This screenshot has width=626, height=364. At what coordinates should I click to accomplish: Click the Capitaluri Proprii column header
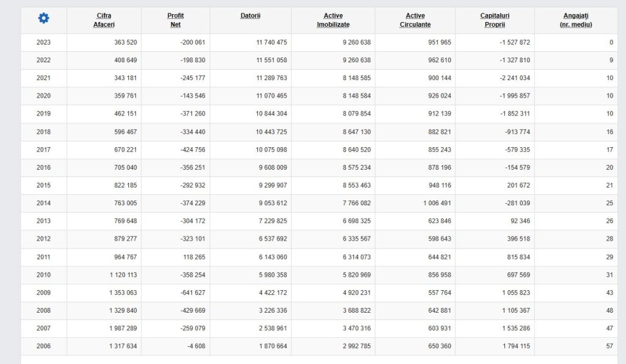495,20
